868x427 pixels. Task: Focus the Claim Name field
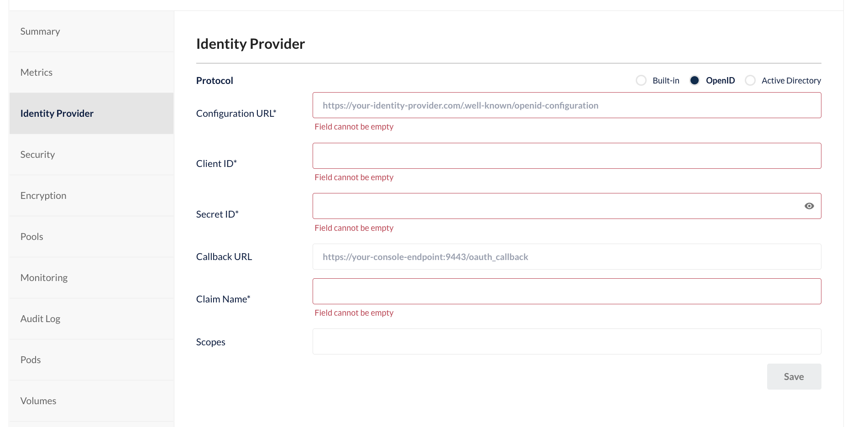(566, 291)
